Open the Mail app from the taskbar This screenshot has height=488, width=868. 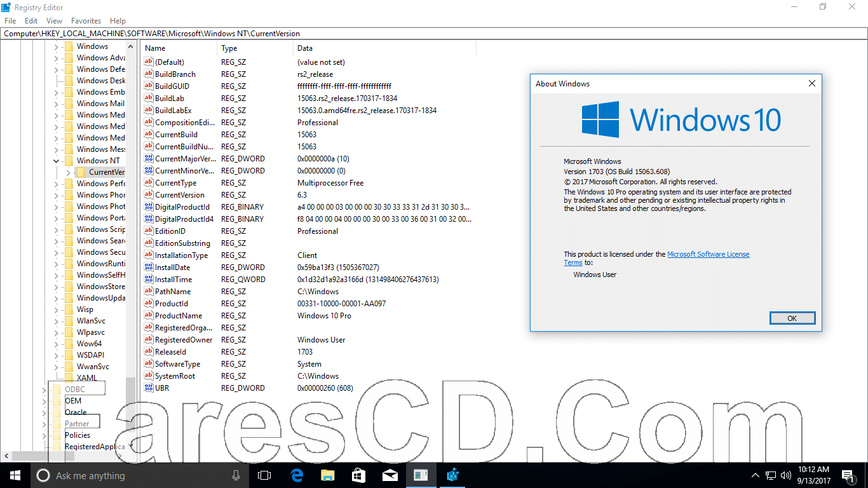point(390,475)
